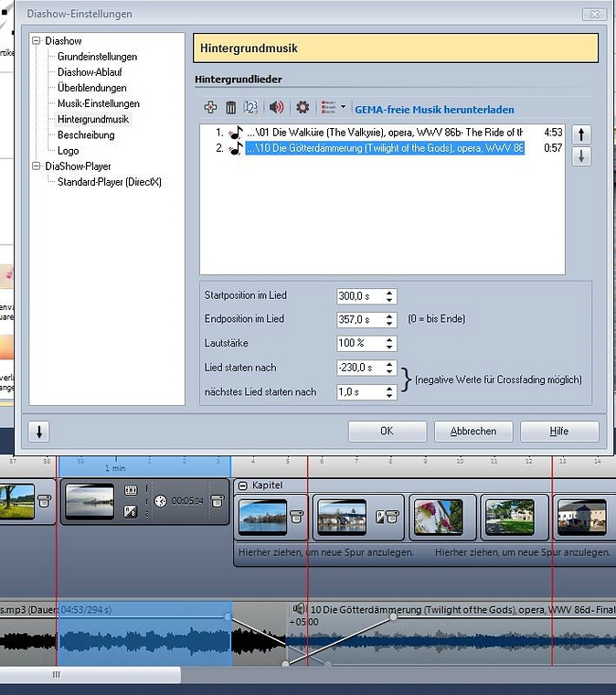Click the OK button
The height and width of the screenshot is (695, 616).
(x=387, y=431)
